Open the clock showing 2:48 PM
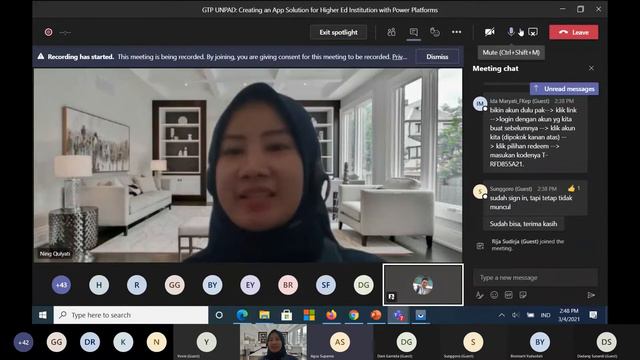640x360 pixels. pos(569,315)
